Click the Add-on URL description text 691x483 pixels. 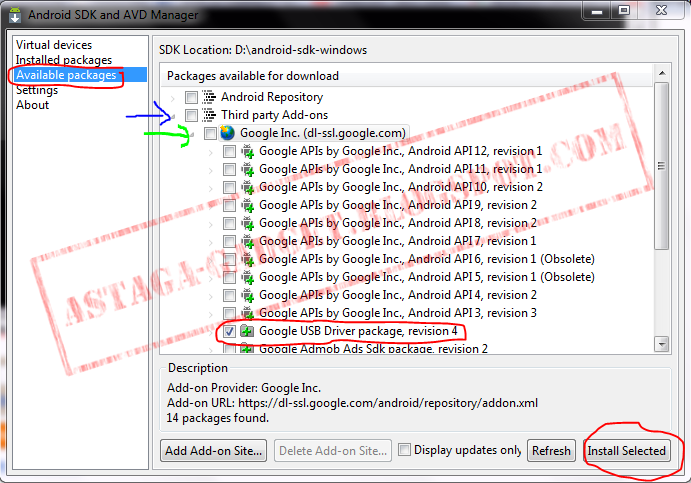352,403
